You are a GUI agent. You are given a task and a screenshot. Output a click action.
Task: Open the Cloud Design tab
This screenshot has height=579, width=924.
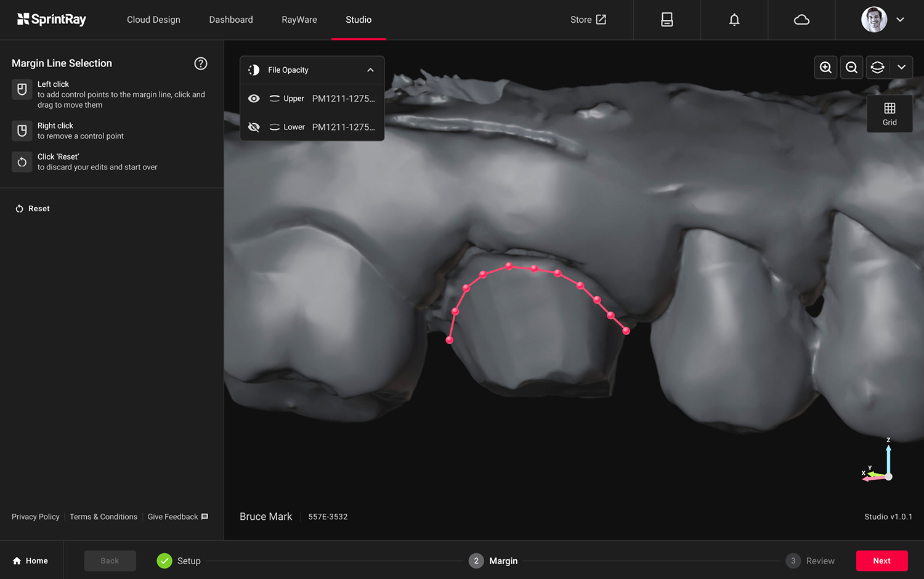click(153, 20)
